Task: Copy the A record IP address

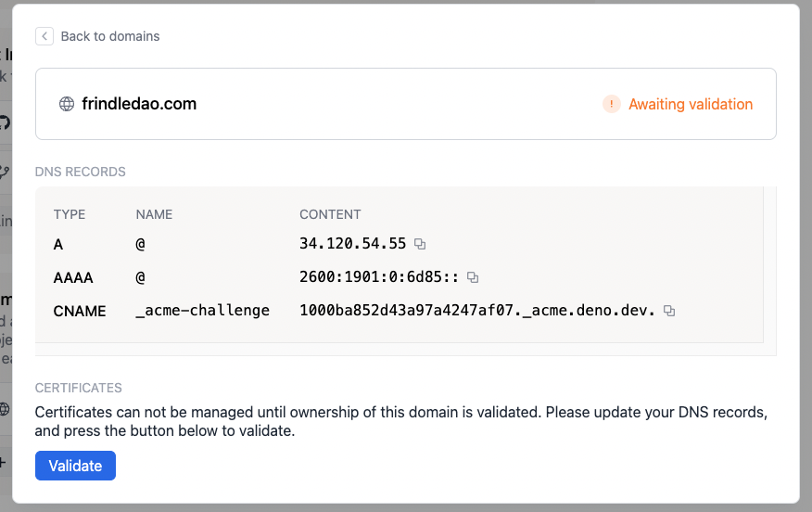Action: click(x=420, y=244)
